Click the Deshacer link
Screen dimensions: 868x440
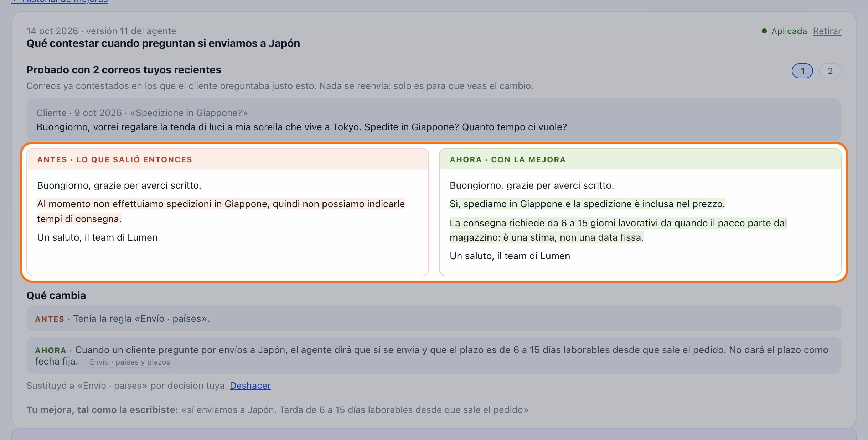[250, 386]
